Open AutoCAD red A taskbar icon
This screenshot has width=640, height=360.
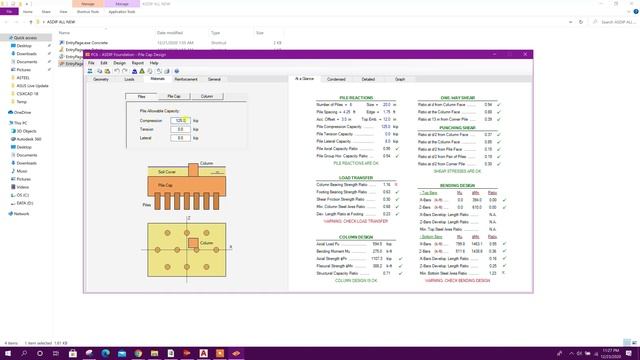(203, 353)
